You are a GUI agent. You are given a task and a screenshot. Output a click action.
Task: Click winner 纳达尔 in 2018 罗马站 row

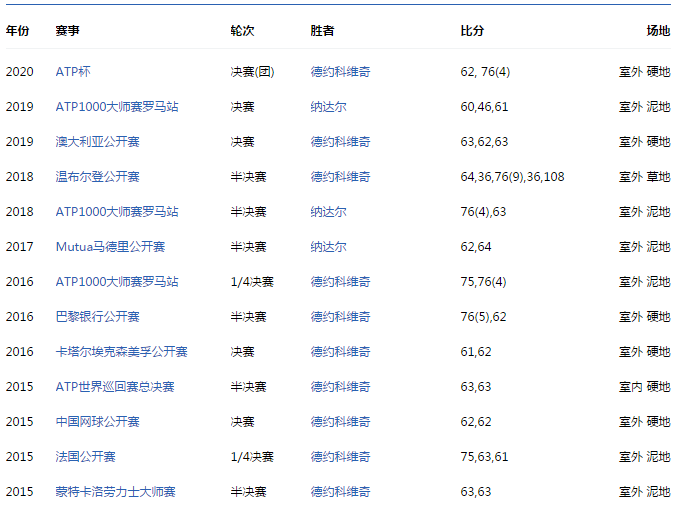tap(329, 212)
